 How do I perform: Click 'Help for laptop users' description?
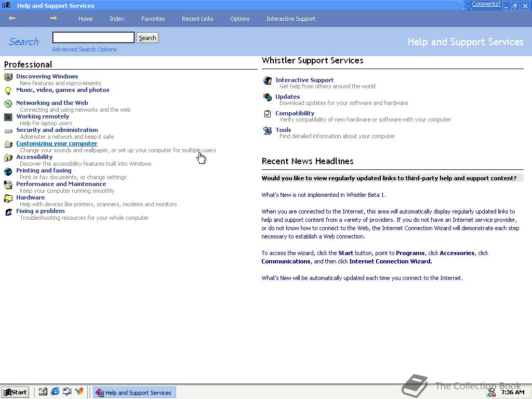pyautogui.click(x=46, y=123)
